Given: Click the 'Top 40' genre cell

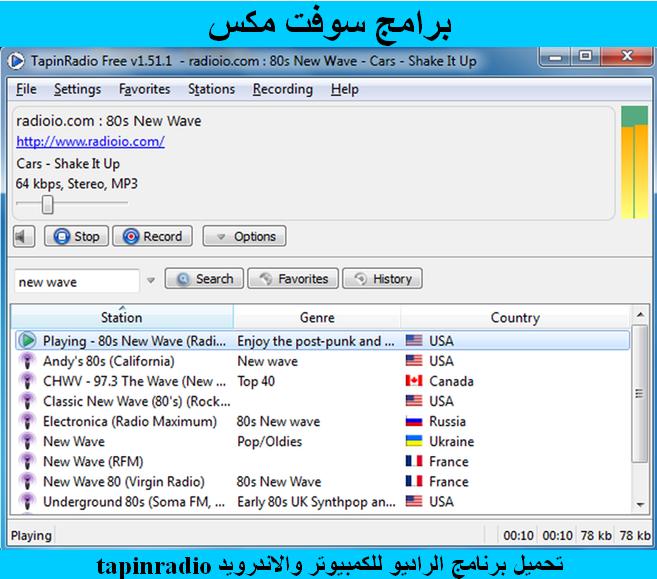Looking at the screenshot, I should pyautogui.click(x=256, y=381).
